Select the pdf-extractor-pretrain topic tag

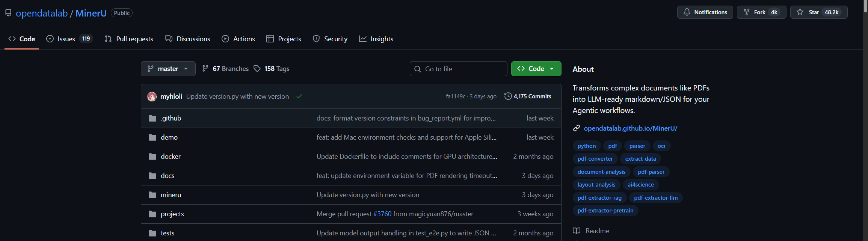[x=605, y=211]
